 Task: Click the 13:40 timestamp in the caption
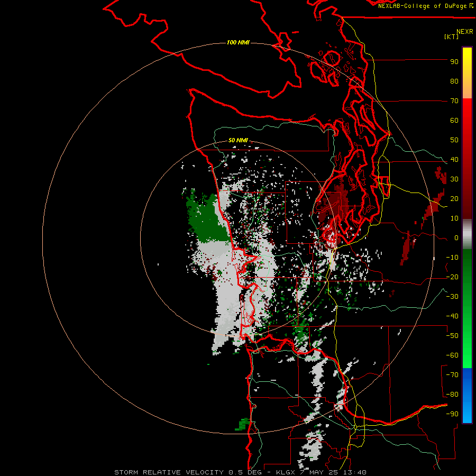pyautogui.click(x=356, y=472)
